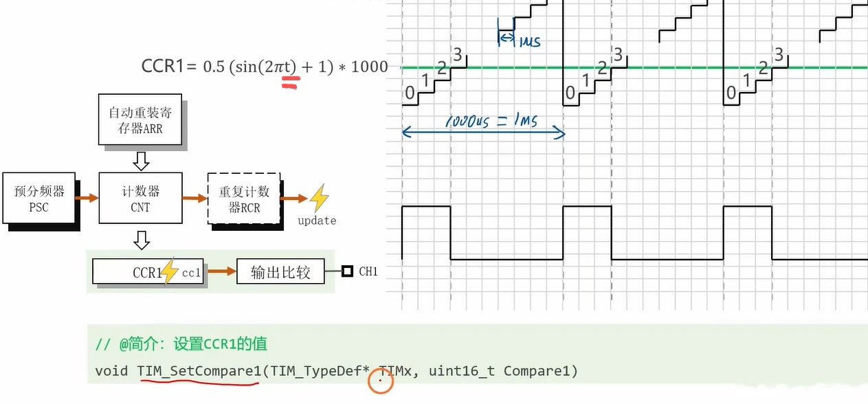The height and width of the screenshot is (404, 868).
Task: Click the cc1 lightning bolt icon
Action: tap(170, 271)
